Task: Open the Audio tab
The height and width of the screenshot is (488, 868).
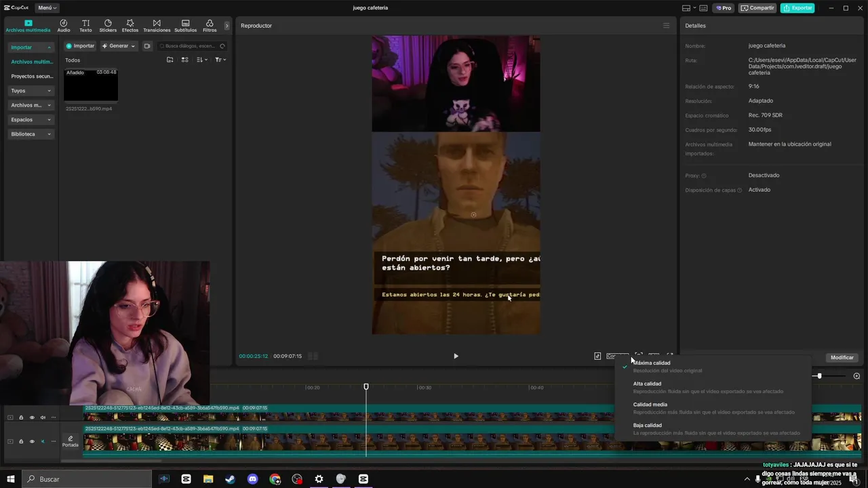Action: [x=63, y=26]
